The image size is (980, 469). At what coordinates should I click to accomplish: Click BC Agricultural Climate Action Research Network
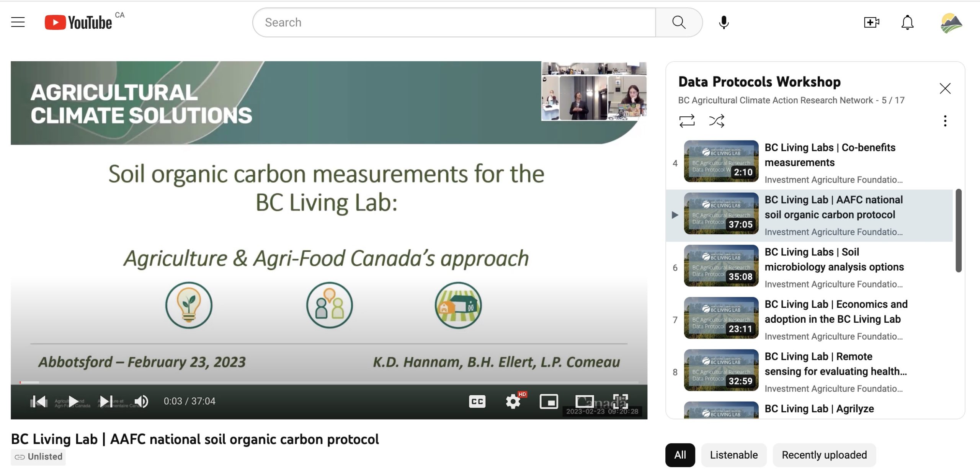[776, 100]
